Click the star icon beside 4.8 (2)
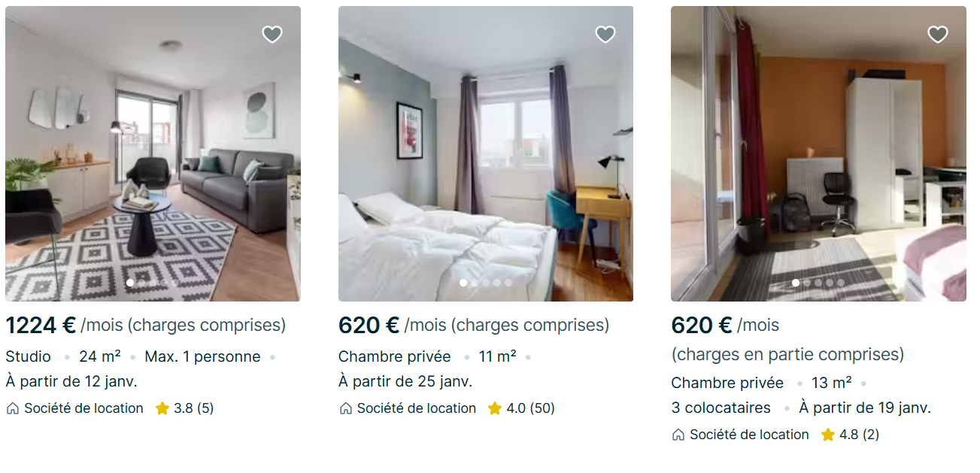 click(x=828, y=435)
